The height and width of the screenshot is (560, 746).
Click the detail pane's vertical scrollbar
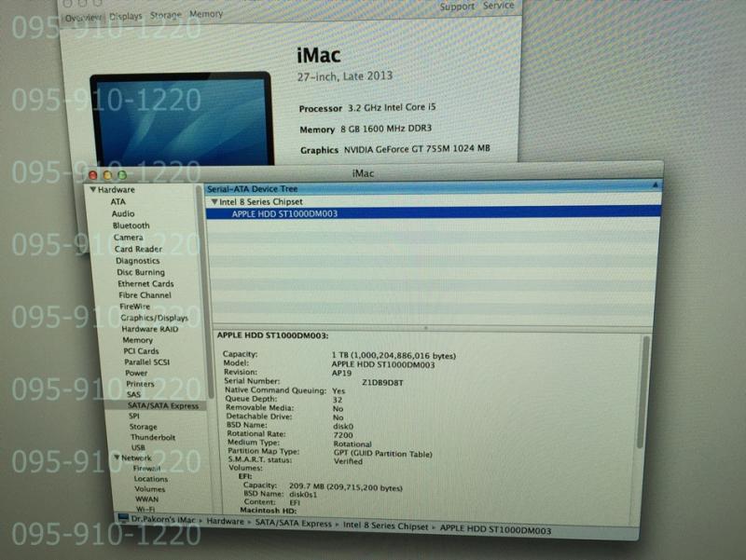click(x=643, y=392)
